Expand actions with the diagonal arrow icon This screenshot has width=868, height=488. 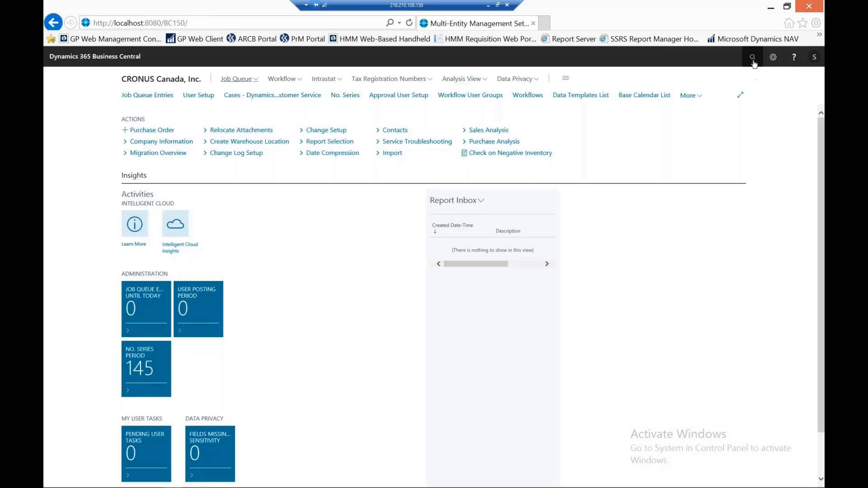click(x=740, y=95)
